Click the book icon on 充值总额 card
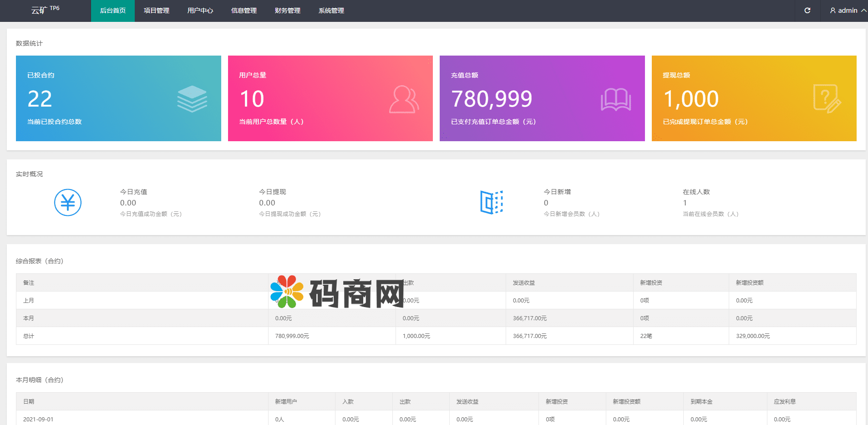This screenshot has width=868, height=425. point(615,99)
